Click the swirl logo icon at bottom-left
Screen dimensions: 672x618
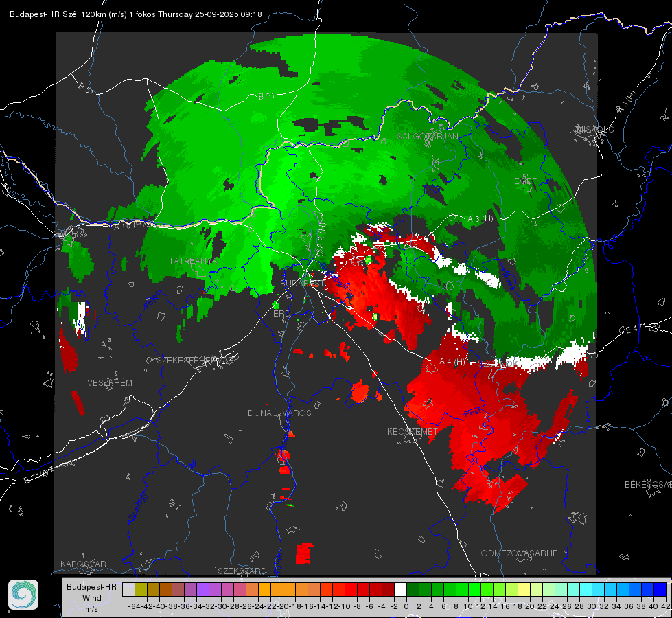tap(23, 595)
